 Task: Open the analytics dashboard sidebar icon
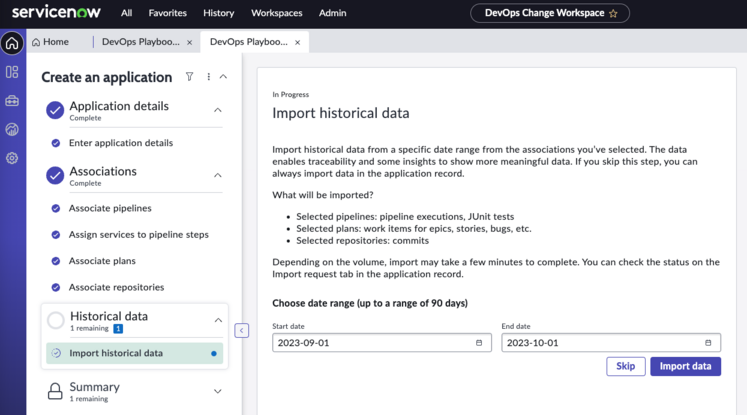[x=12, y=129]
